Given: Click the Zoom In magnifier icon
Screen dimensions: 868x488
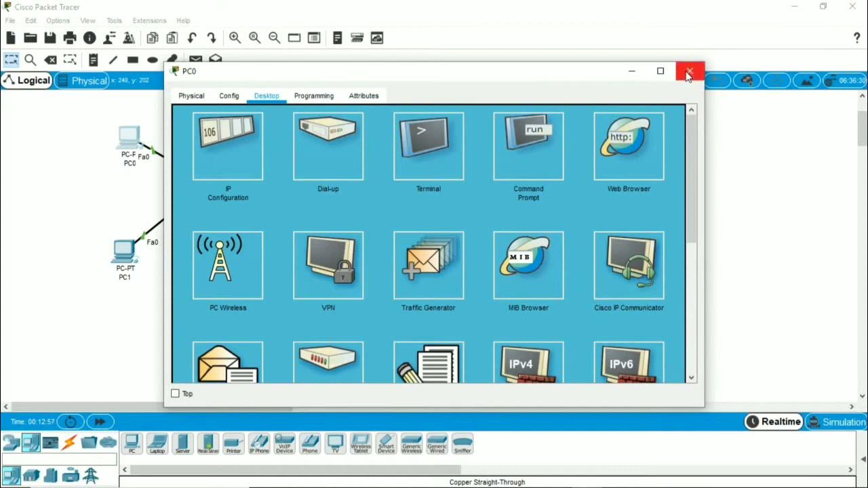Looking at the screenshot, I should pyautogui.click(x=235, y=38).
